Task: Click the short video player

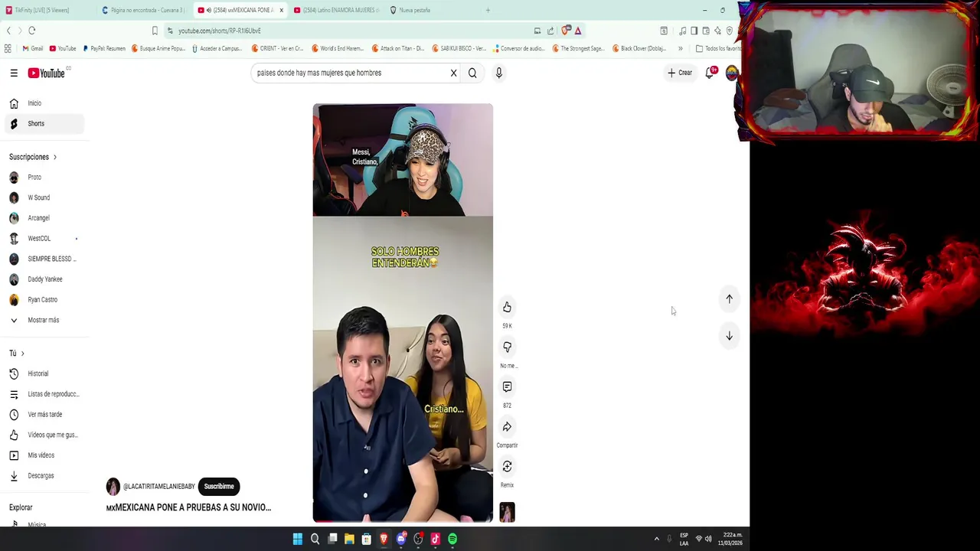Action: [403, 313]
